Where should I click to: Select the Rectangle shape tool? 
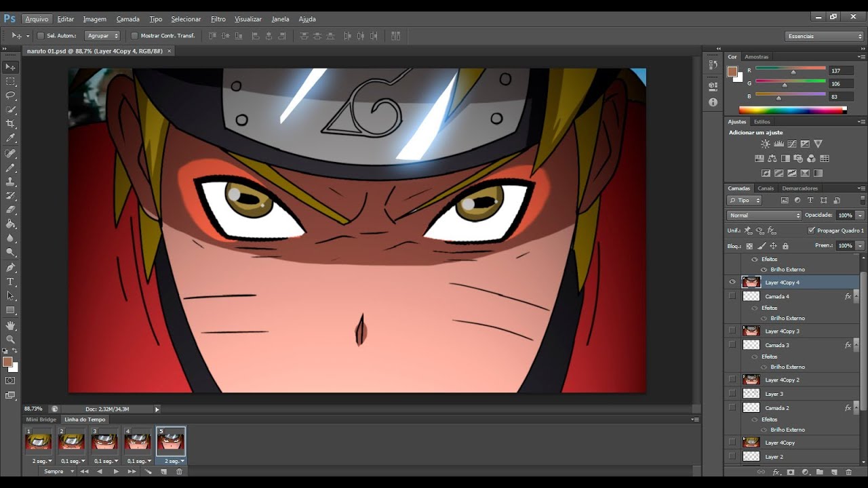(x=10, y=310)
